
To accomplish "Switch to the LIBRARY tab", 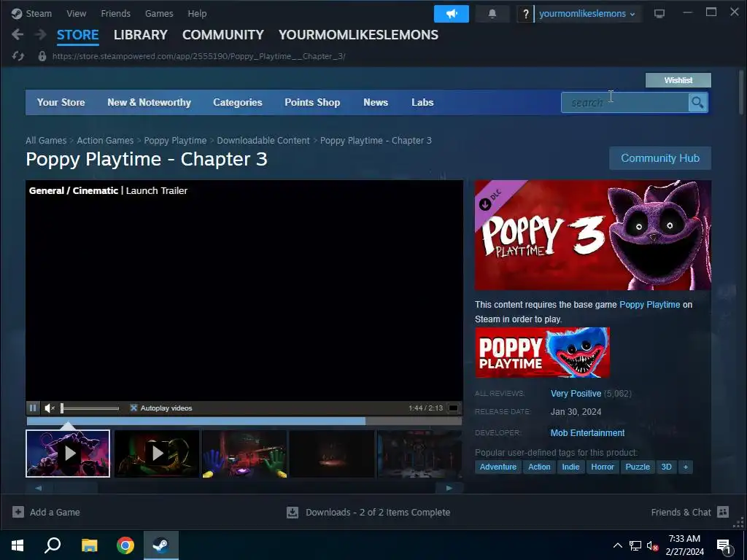I will point(141,35).
